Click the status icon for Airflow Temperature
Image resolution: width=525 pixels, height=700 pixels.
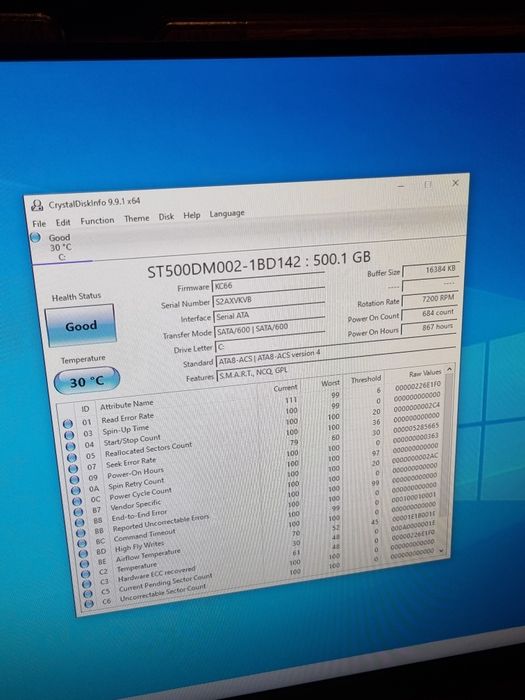85,563
